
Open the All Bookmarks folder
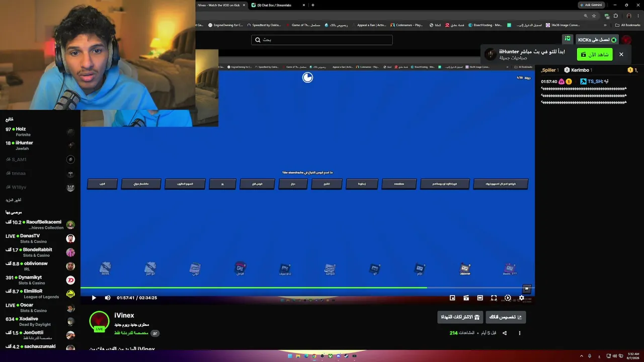click(x=628, y=25)
